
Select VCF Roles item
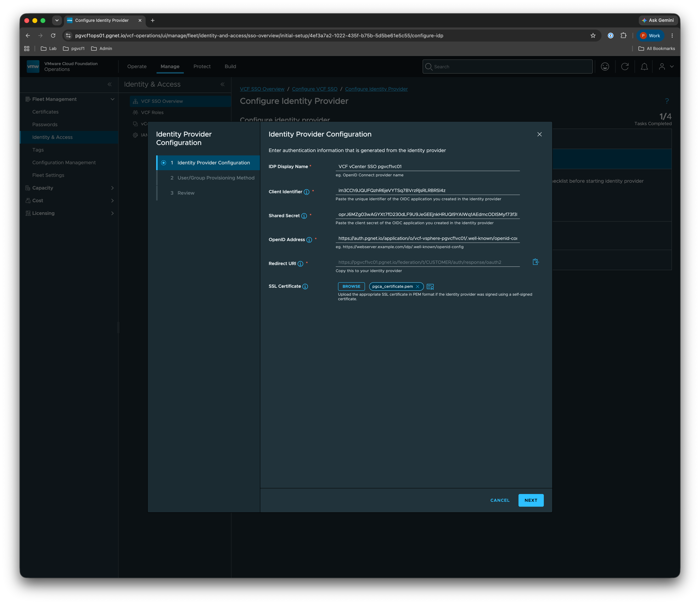point(152,113)
